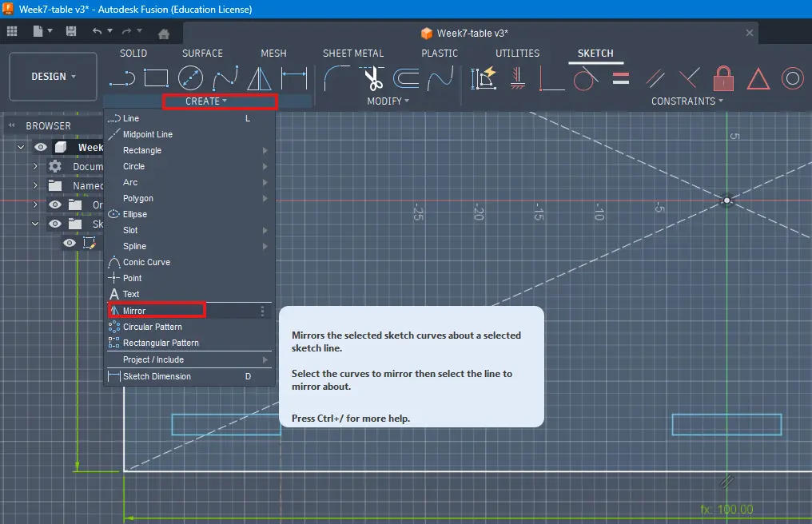
Task: Collapse the Week7 root component node
Action: tap(21, 147)
